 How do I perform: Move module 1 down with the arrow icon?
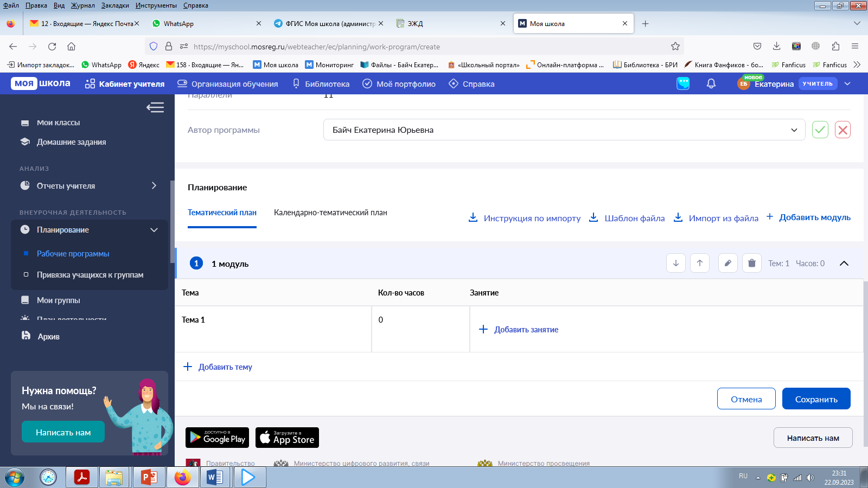point(676,263)
